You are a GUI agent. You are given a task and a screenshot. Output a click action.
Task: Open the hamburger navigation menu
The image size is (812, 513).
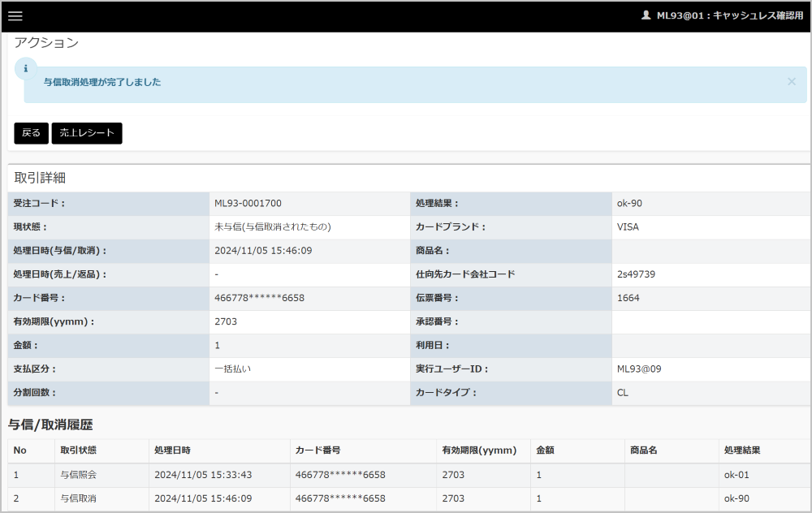tap(15, 16)
